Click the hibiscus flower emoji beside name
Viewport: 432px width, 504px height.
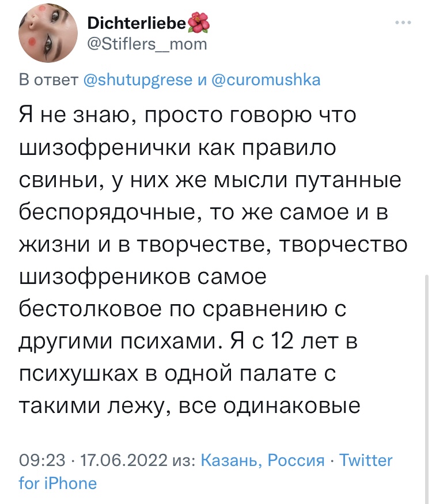[x=199, y=23]
